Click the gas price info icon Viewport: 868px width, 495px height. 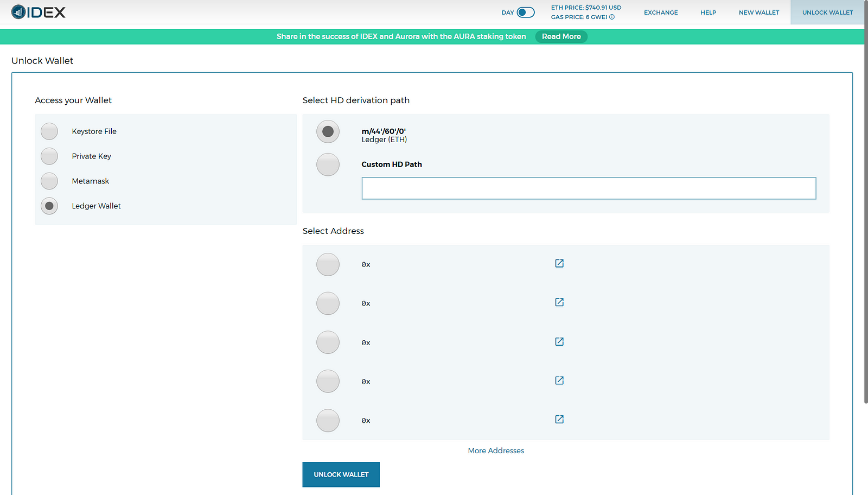(x=612, y=17)
